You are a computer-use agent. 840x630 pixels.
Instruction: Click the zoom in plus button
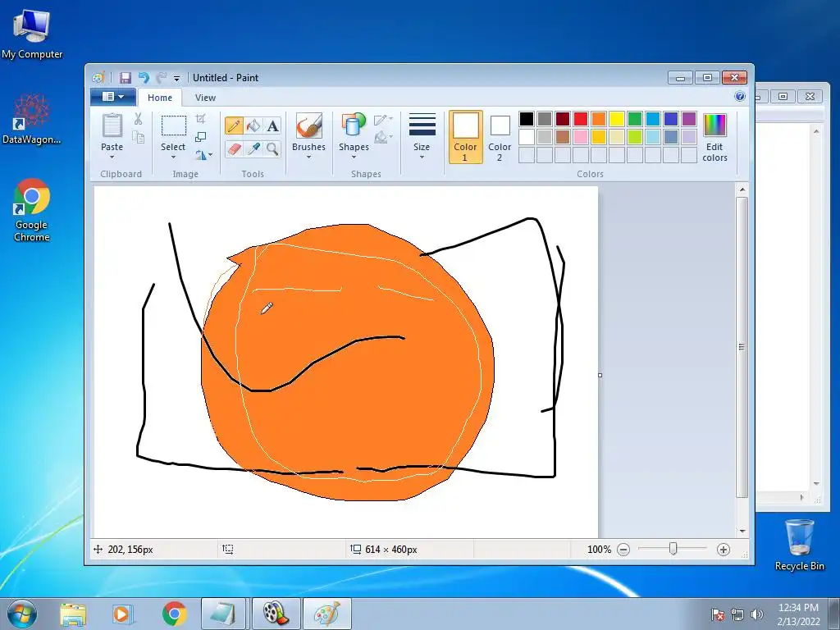click(x=724, y=550)
